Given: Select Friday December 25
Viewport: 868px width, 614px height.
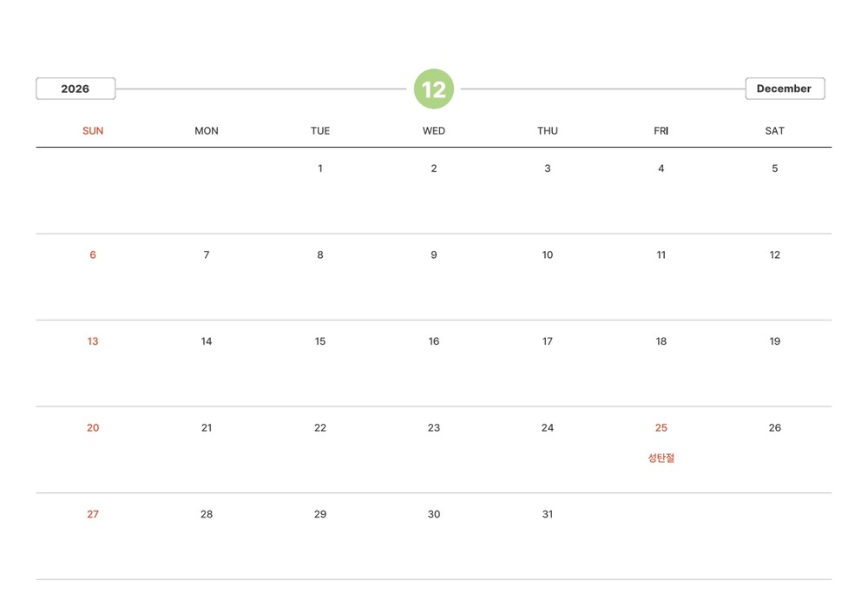Looking at the screenshot, I should [661, 427].
